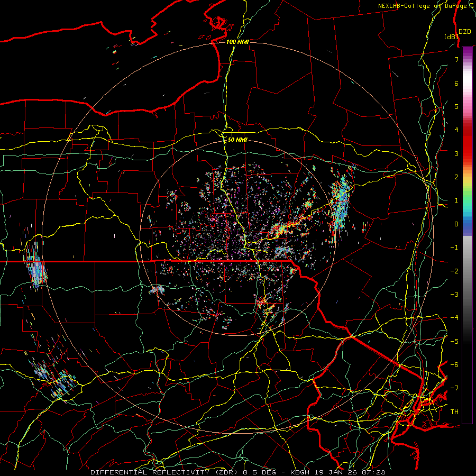
Task: Click the "6" value on the dB scale
Action: point(456,83)
